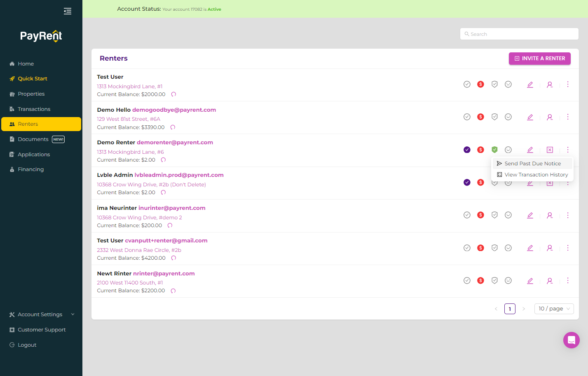The image size is (588, 376).
Task: Click the red dollar icon for ima Neurinter
Action: tap(480, 215)
